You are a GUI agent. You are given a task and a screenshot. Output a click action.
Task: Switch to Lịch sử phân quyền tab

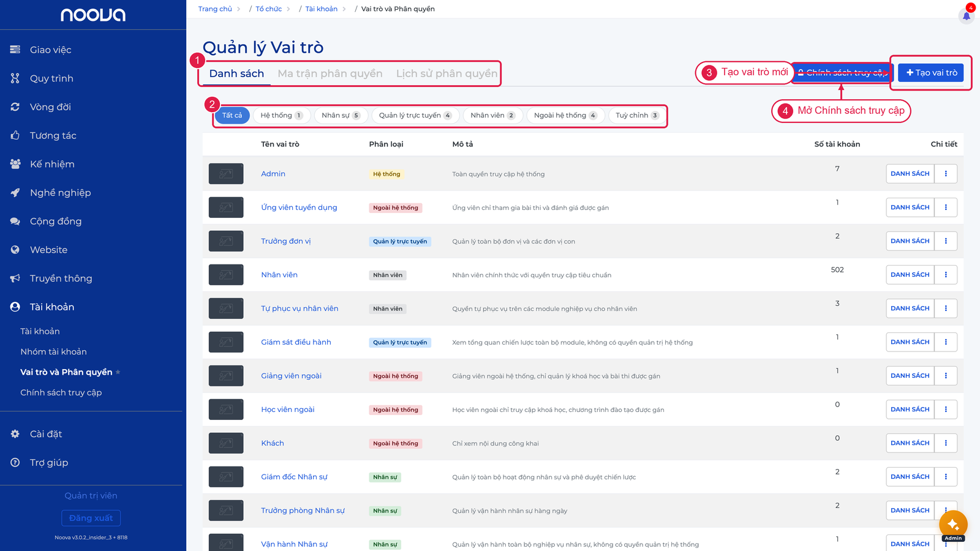tap(447, 73)
